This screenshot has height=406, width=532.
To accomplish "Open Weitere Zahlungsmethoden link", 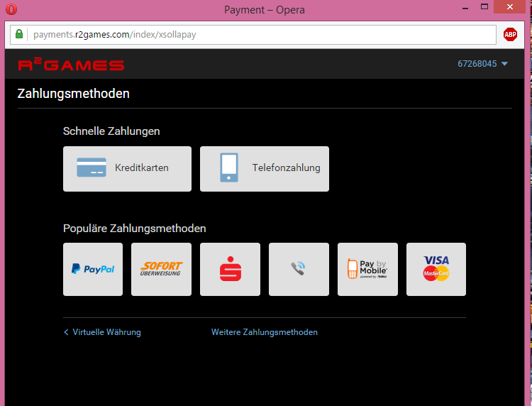I will point(264,332).
